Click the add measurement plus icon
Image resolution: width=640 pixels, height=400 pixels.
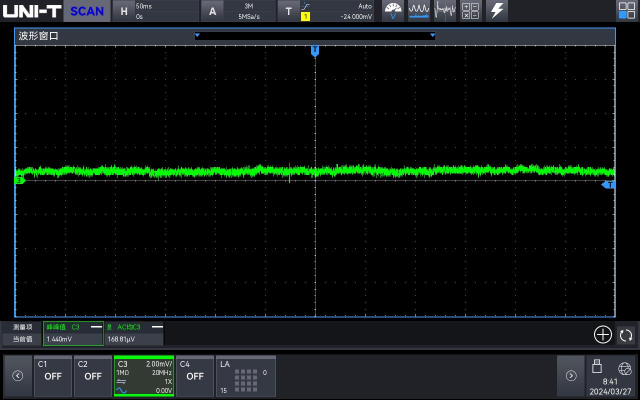(603, 335)
